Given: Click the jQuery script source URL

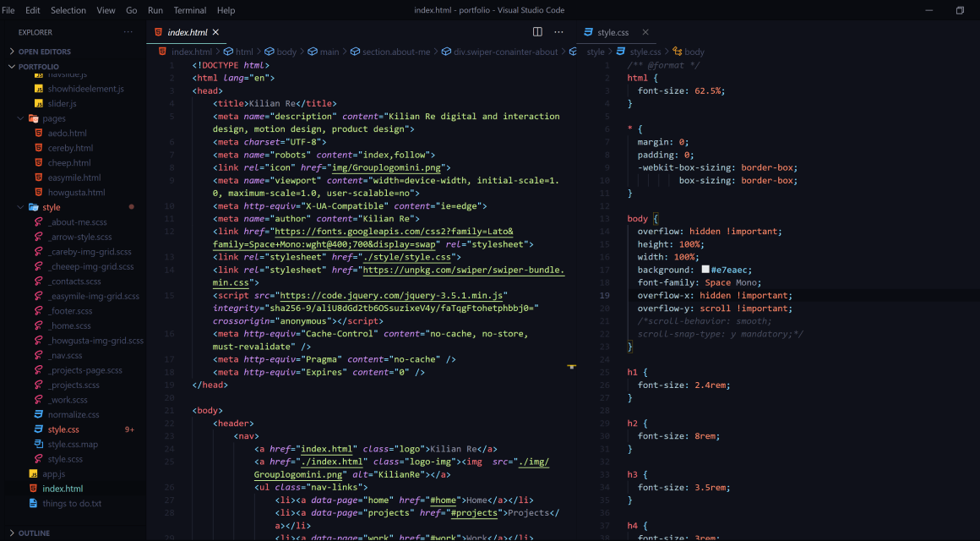Looking at the screenshot, I should point(392,296).
